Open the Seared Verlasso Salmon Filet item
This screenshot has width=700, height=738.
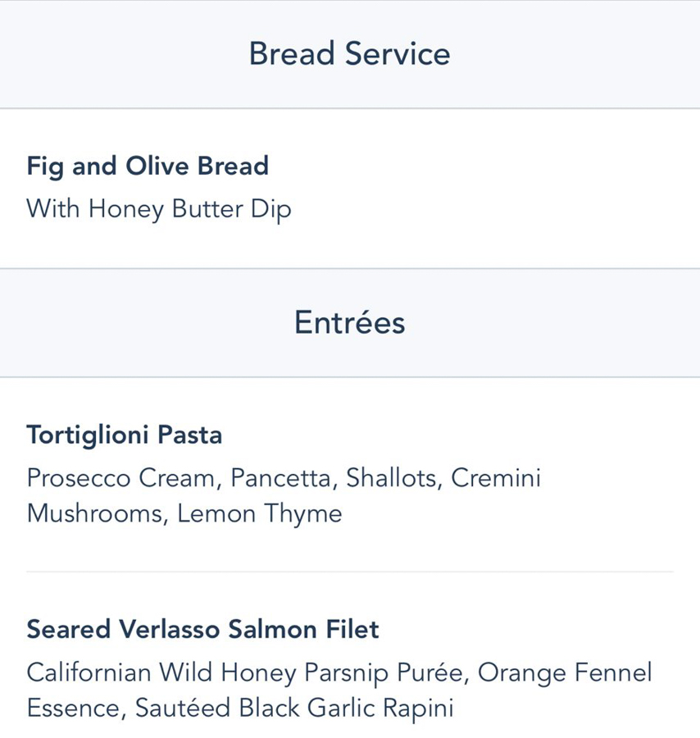[202, 630]
